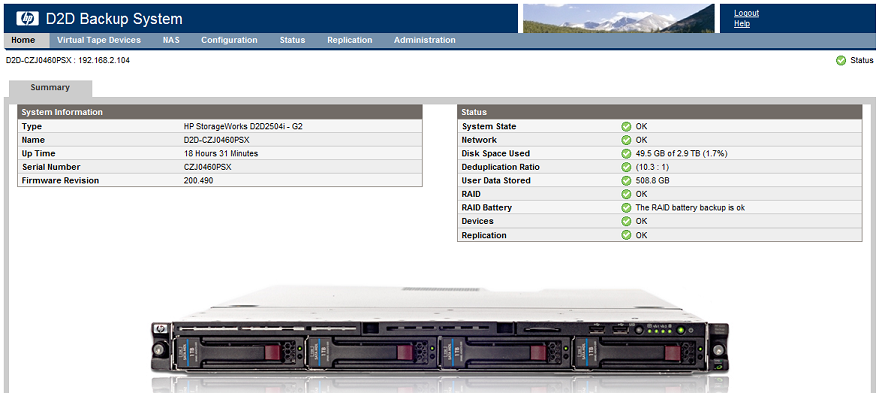Open the Replication menu in navigation bar
Screen dimensions: 879x393
click(350, 40)
